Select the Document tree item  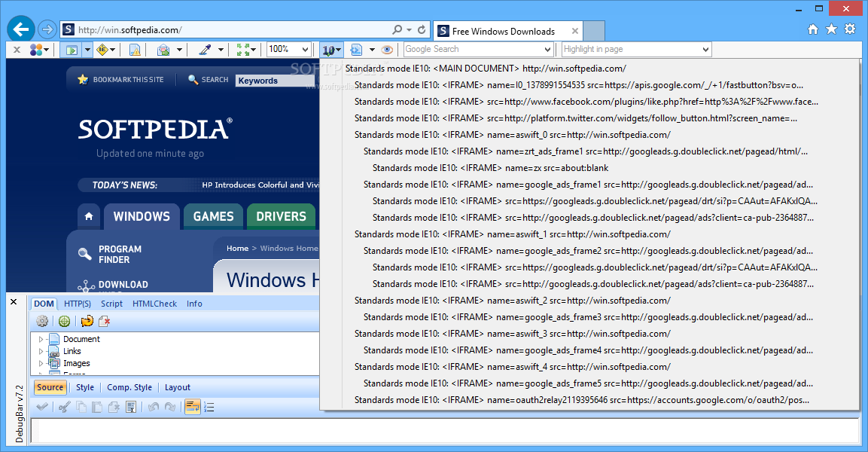[81, 339]
